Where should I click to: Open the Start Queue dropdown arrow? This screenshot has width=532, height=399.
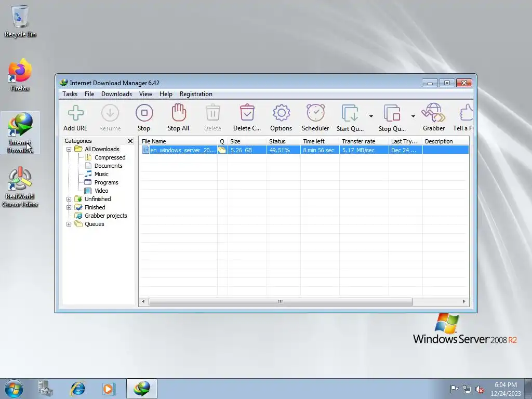point(371,116)
